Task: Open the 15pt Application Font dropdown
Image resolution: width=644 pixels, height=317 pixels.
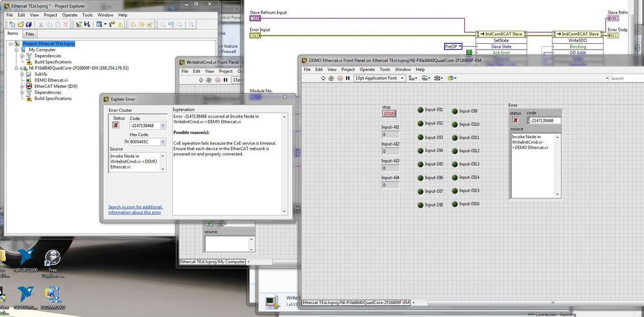Action: point(379,78)
